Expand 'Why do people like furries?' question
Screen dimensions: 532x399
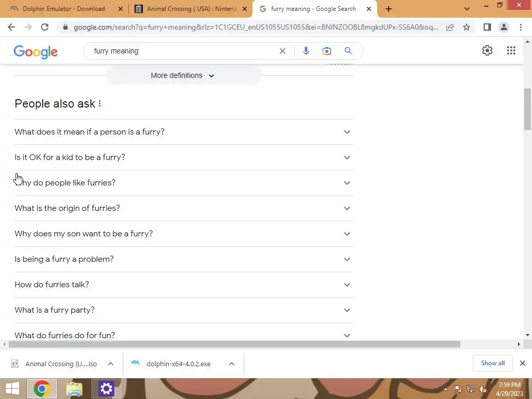coord(184,182)
